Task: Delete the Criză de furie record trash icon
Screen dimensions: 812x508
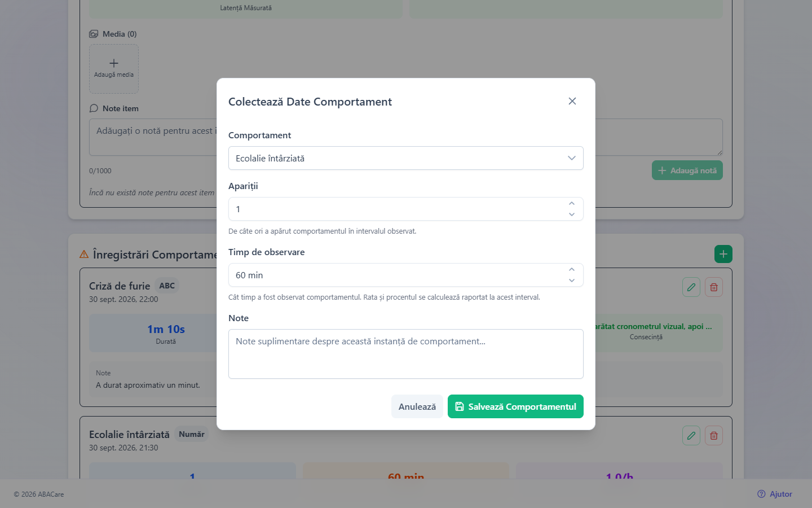Action: point(714,287)
